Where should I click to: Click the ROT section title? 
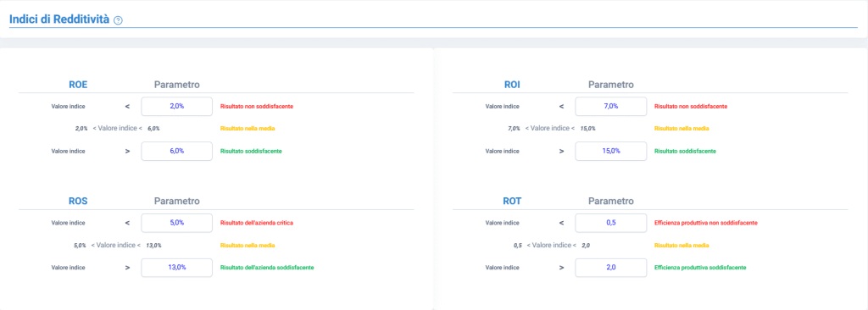(x=512, y=202)
